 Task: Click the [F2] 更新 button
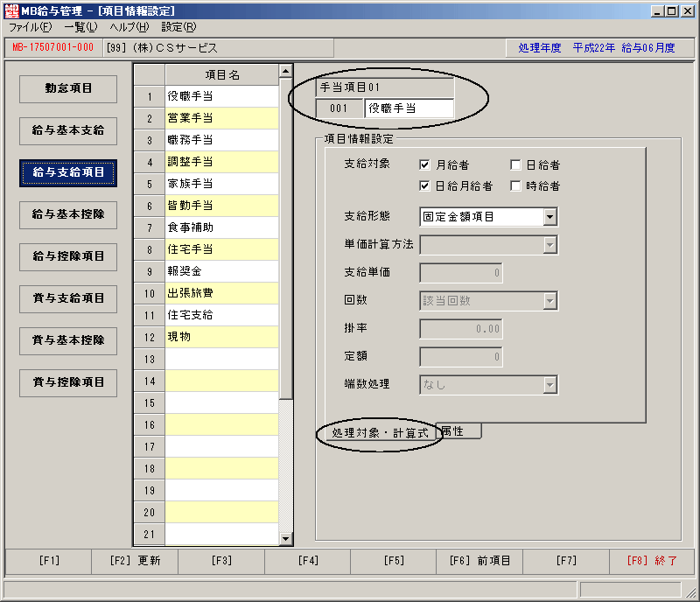[x=135, y=561]
